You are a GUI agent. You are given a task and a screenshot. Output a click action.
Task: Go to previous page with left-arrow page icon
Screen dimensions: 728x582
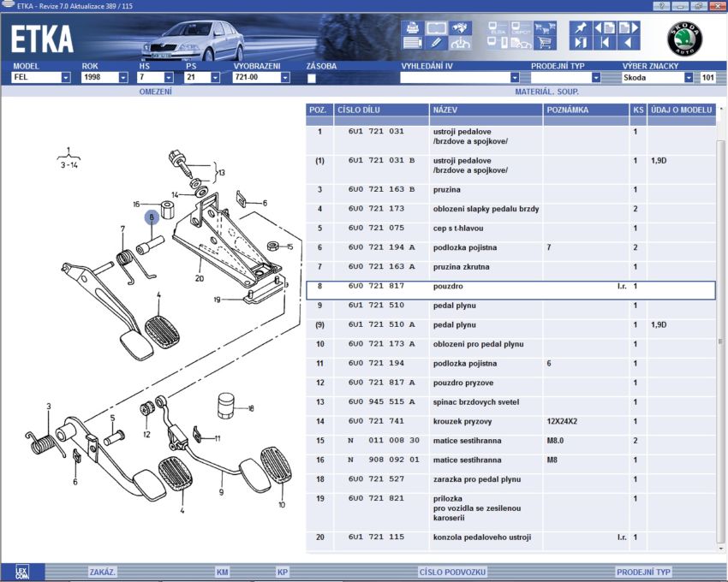pyautogui.click(x=605, y=28)
